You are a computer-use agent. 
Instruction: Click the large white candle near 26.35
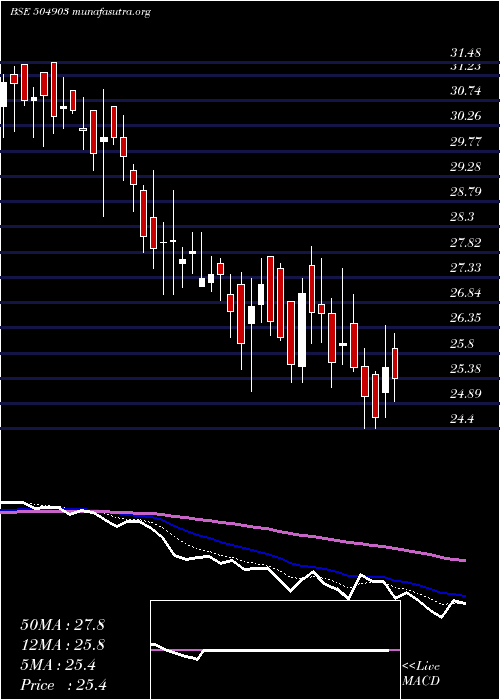pyautogui.click(x=302, y=330)
